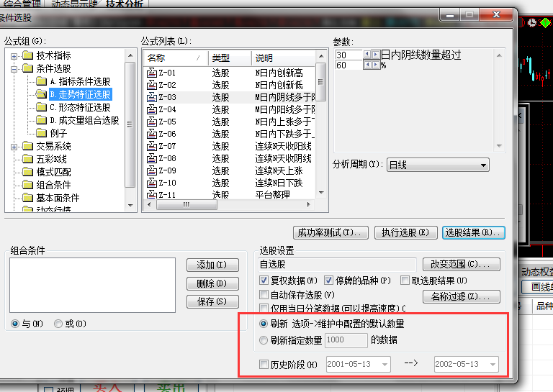This screenshot has width=553, height=392.
Task: Sort formula list by 名称 column
Action: click(x=176, y=58)
